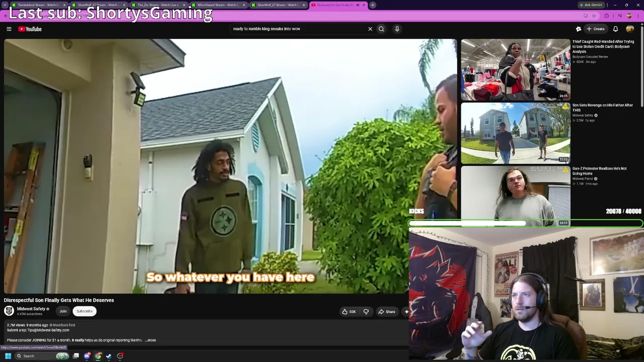Open the sparkle icon beside Create
This screenshot has height=362, width=644.
(x=579, y=29)
